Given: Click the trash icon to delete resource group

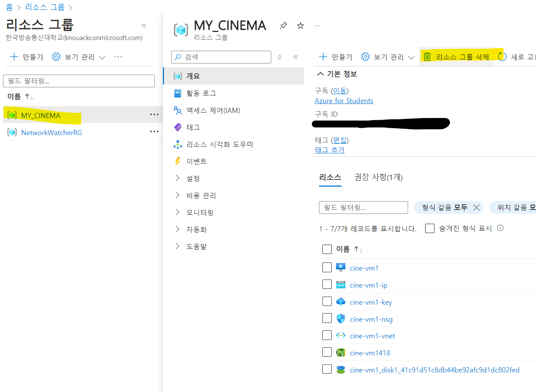Looking at the screenshot, I should (427, 57).
